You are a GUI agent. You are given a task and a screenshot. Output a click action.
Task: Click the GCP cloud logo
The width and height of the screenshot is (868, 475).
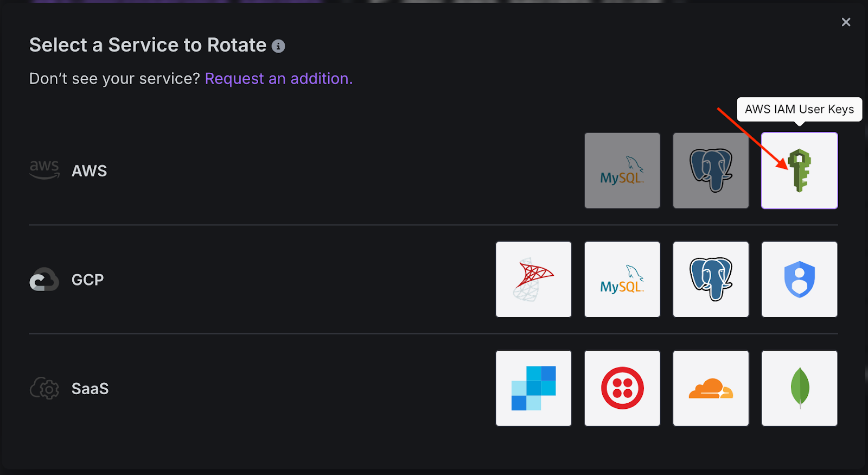(44, 280)
